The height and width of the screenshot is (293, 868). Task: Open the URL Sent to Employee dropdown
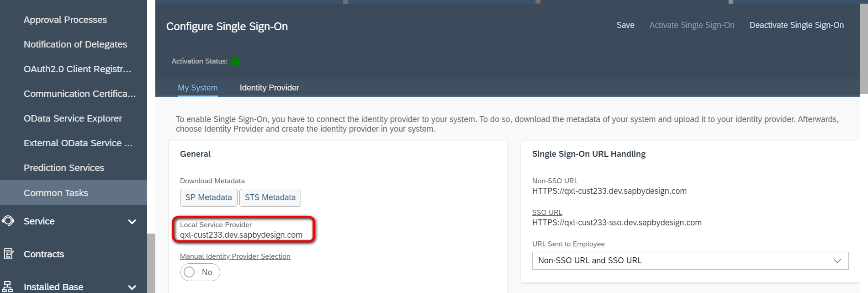[x=690, y=261]
